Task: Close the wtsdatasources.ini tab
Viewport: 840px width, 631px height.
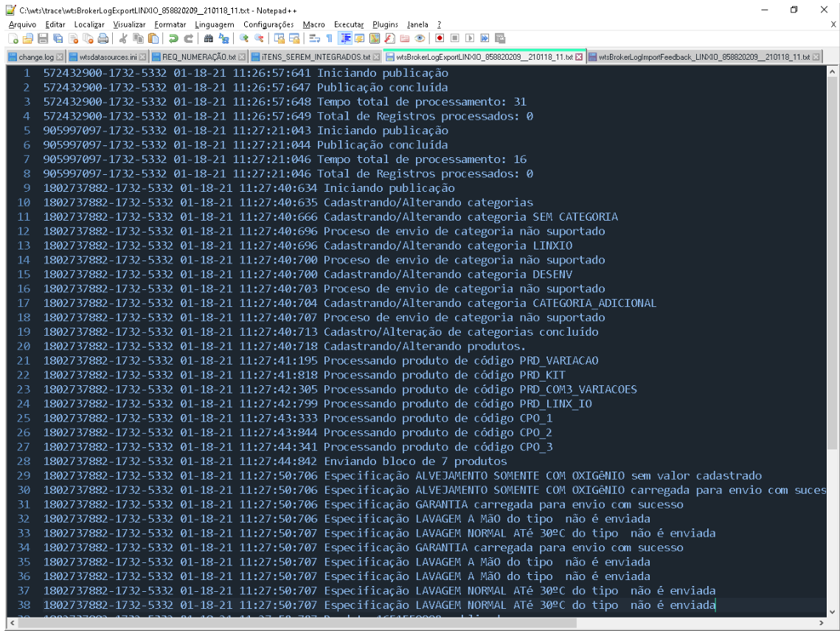Action: 142,57
